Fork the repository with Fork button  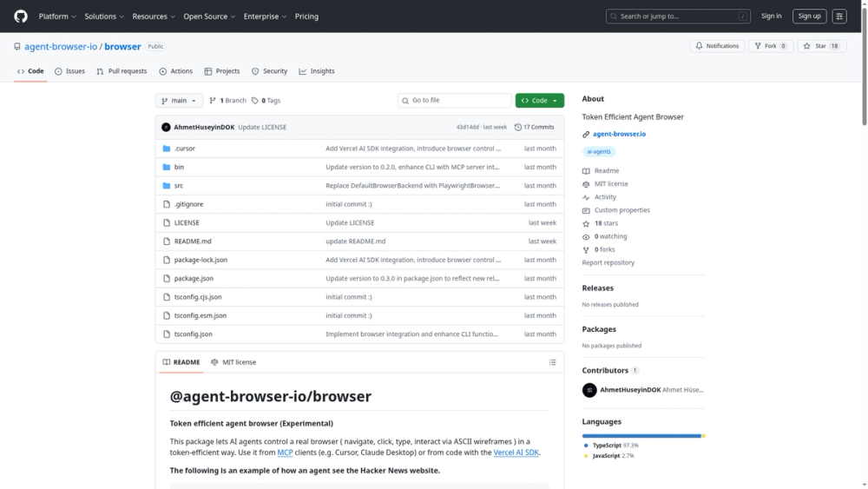pos(771,46)
